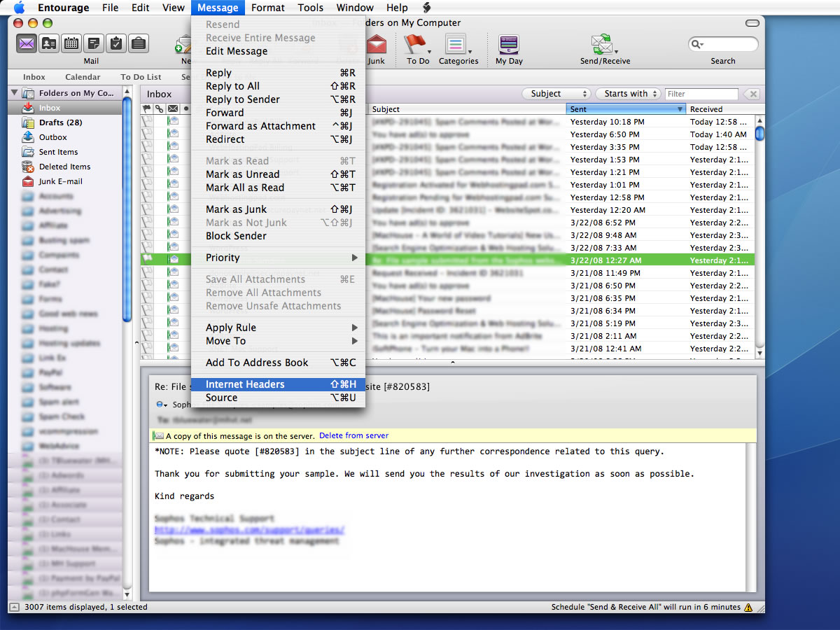Click the script menu icon in menu bar
Viewport: 840px width, 630px height.
pyautogui.click(x=426, y=8)
